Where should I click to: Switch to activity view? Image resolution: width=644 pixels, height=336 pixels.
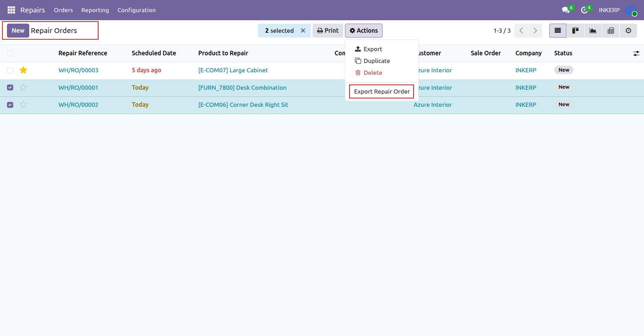coord(628,31)
